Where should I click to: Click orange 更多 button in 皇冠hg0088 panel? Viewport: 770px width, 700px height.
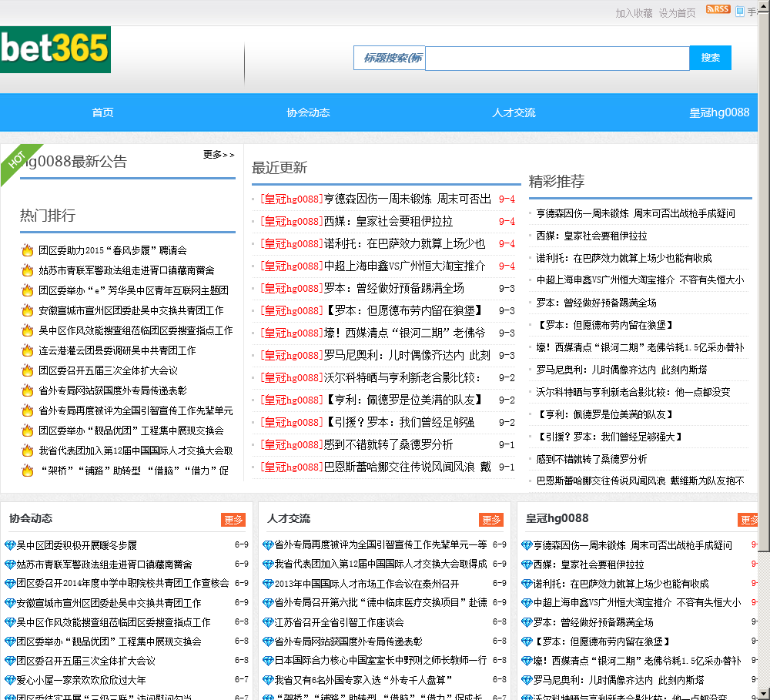(748, 520)
